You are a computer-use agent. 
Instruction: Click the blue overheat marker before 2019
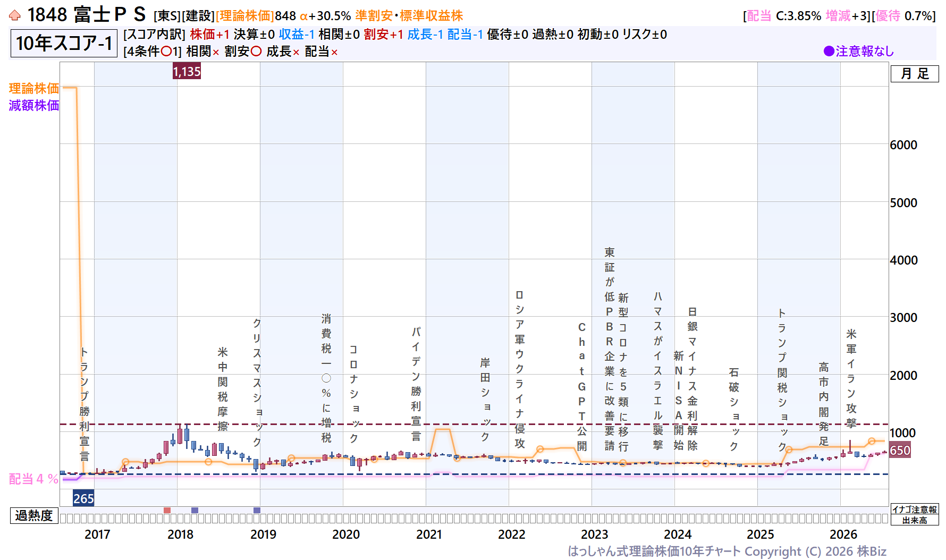pos(257,510)
